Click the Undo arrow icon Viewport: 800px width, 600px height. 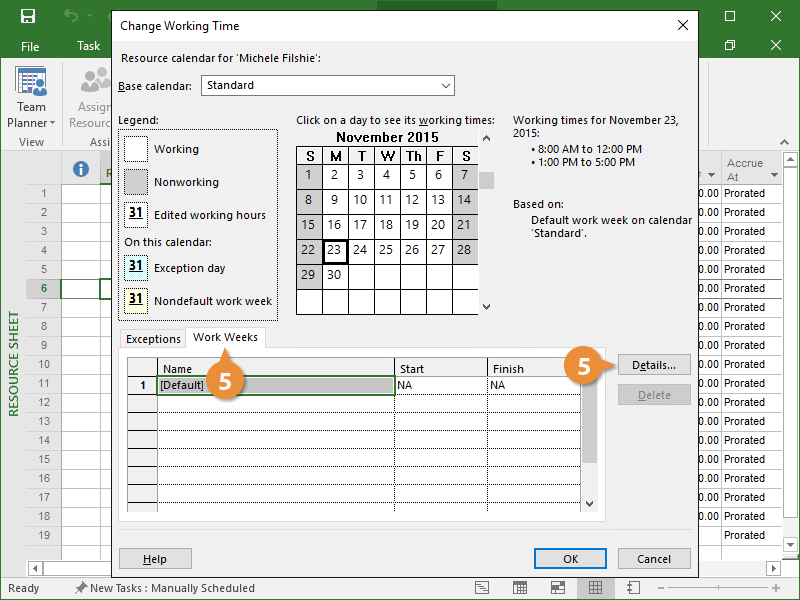click(x=70, y=16)
